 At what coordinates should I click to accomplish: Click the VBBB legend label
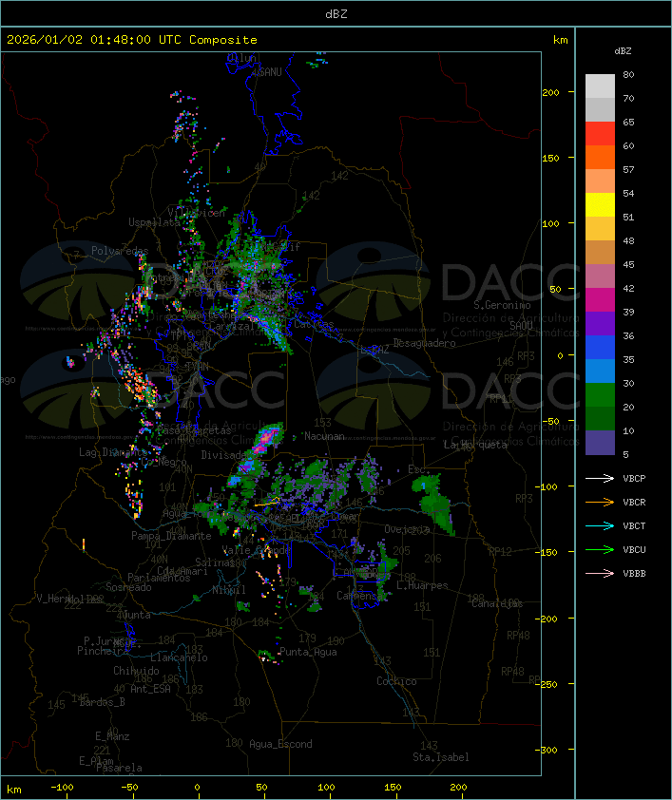[x=634, y=573]
